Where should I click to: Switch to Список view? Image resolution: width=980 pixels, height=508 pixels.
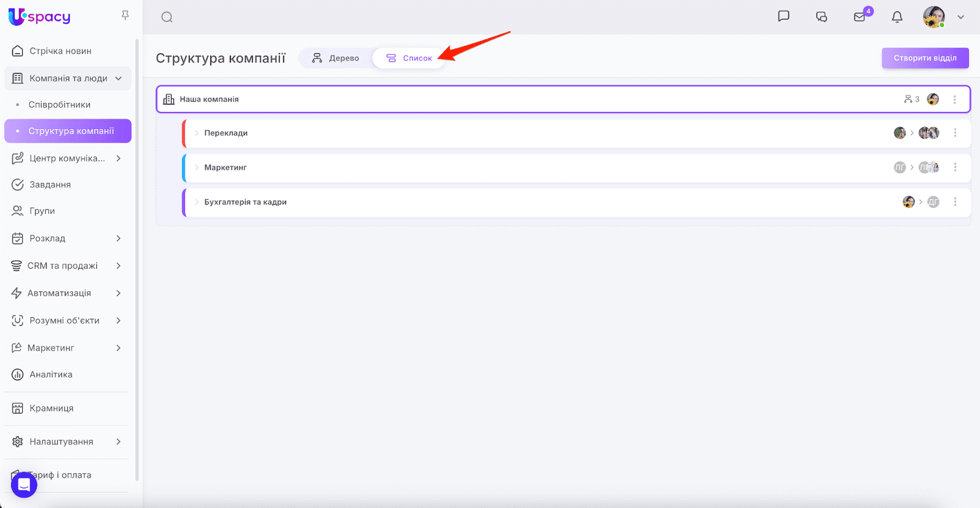(409, 58)
